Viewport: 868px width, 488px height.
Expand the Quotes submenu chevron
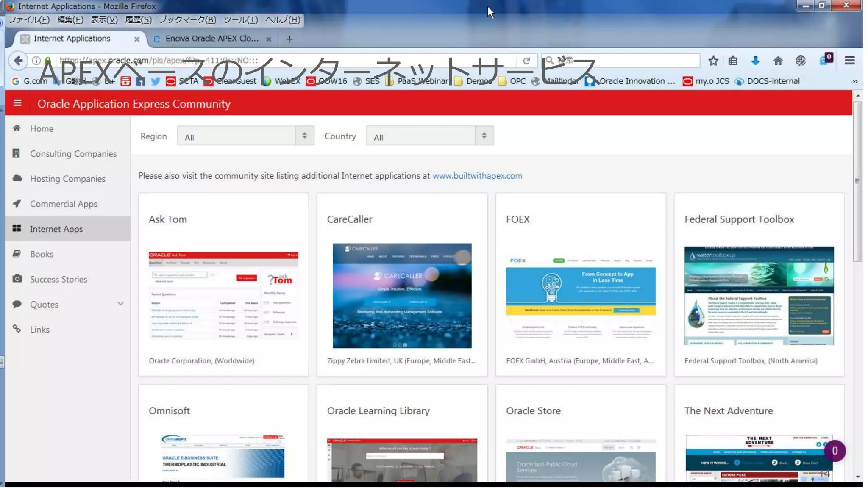click(x=120, y=304)
